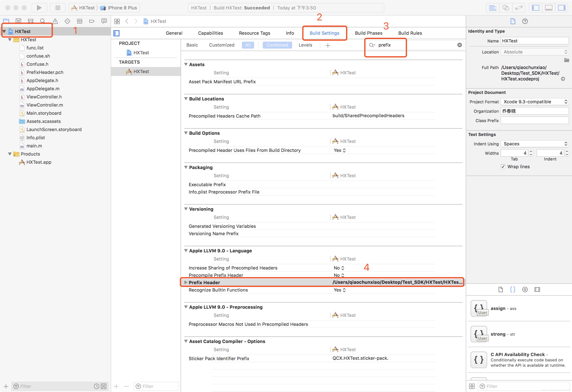Select HXTest under PROJECT
The height and width of the screenshot is (392, 572).
coord(141,53)
